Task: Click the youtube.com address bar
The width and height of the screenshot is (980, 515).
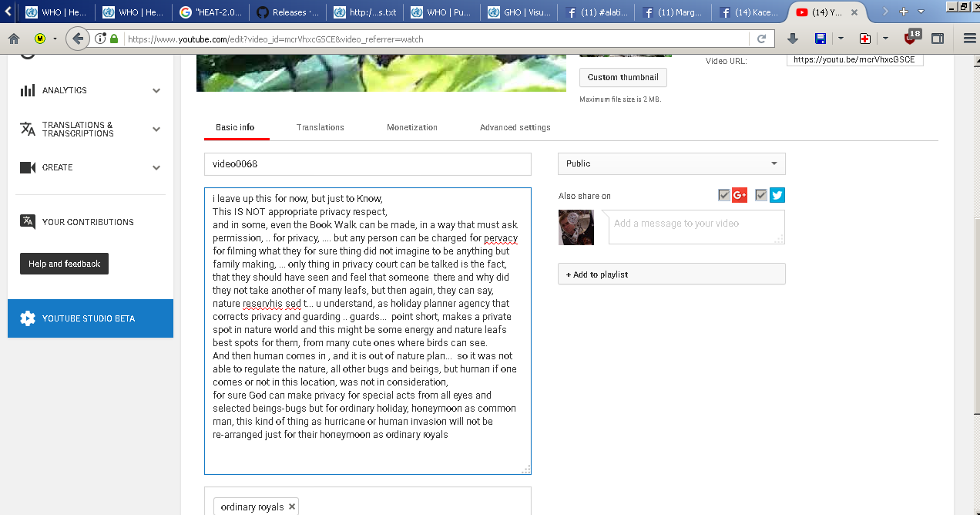Action: pyautogui.click(x=435, y=39)
